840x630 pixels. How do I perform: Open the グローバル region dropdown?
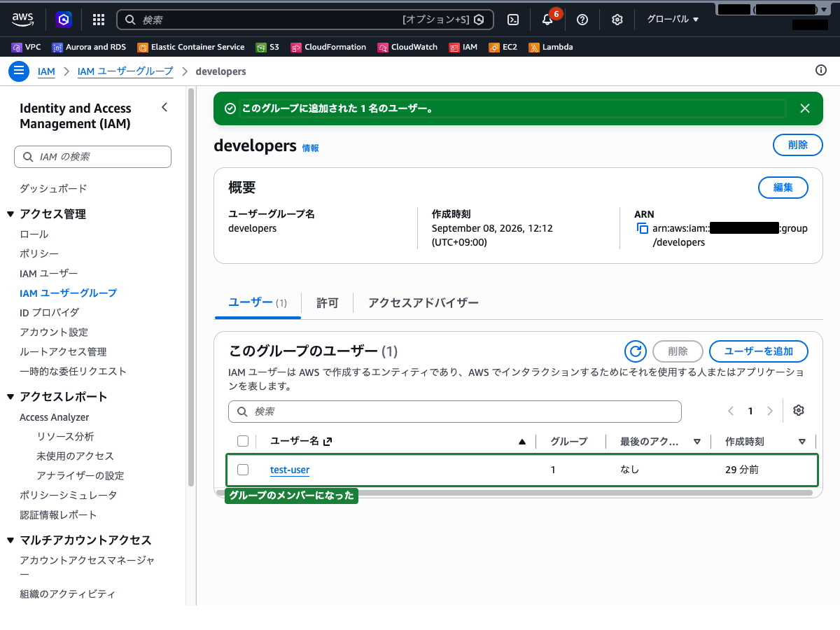[x=673, y=20]
